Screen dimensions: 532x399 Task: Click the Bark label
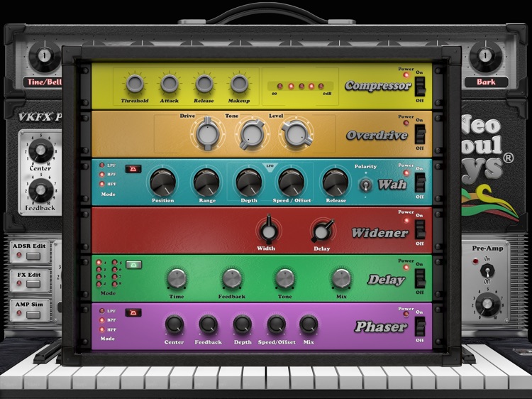486,82
